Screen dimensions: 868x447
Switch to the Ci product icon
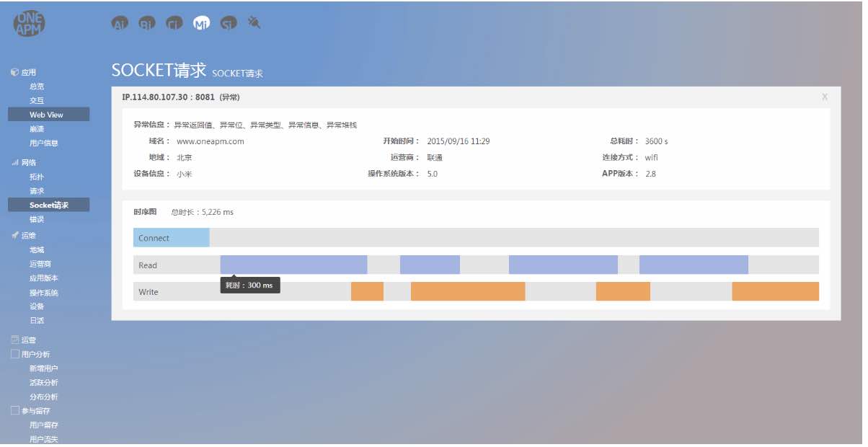(x=174, y=23)
